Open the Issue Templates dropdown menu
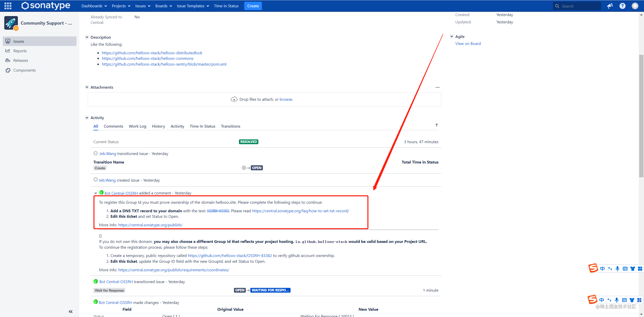Image resolution: width=644 pixels, height=317 pixels. tap(193, 6)
